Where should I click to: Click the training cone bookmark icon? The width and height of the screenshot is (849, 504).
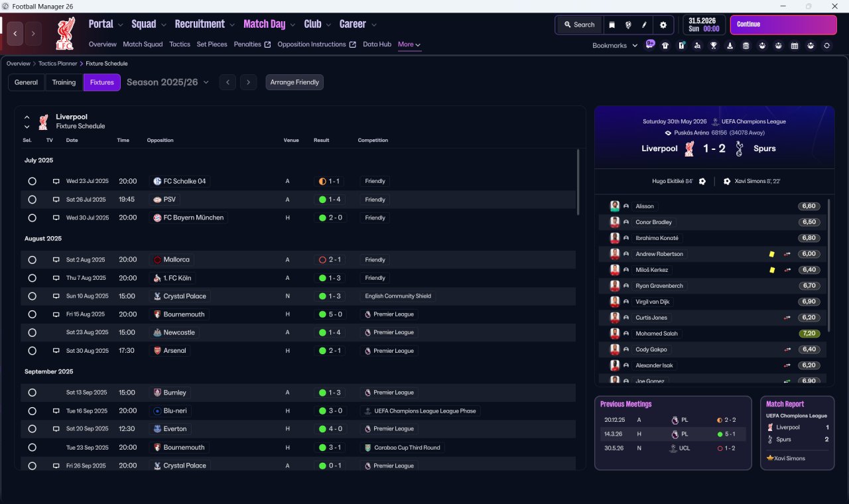coord(730,46)
